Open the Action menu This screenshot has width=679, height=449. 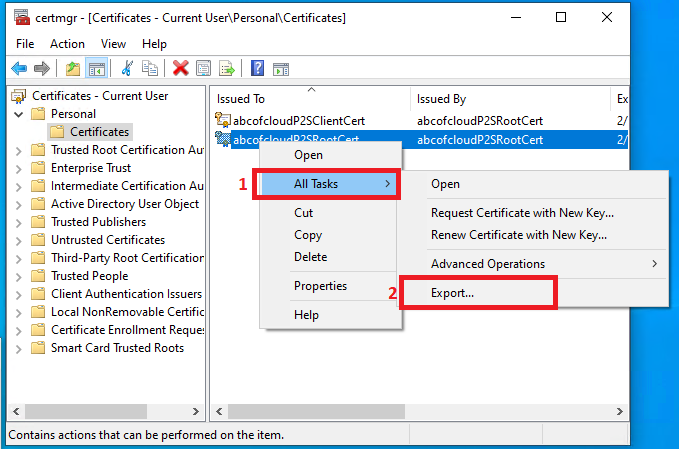coord(67,44)
